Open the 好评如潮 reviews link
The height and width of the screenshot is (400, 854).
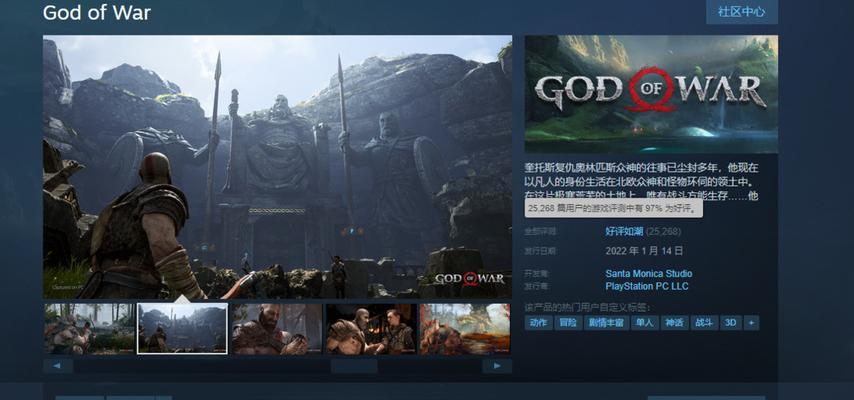(624, 232)
